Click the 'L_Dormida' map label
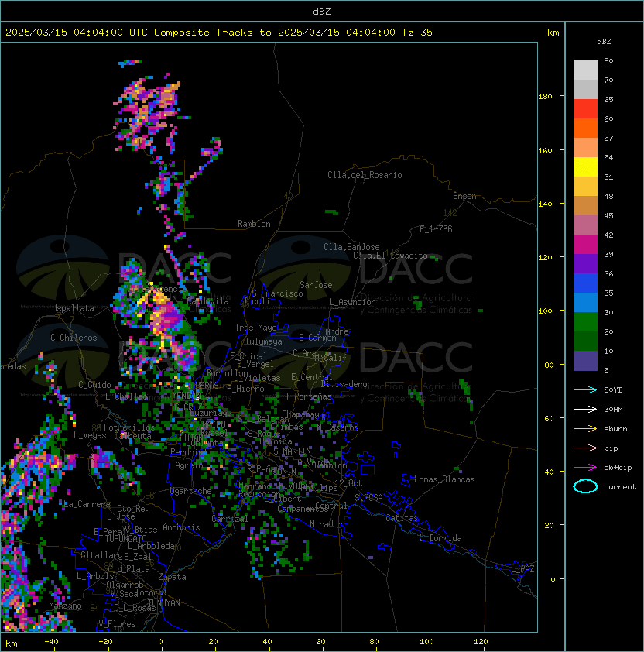644x652 pixels. pos(440,538)
